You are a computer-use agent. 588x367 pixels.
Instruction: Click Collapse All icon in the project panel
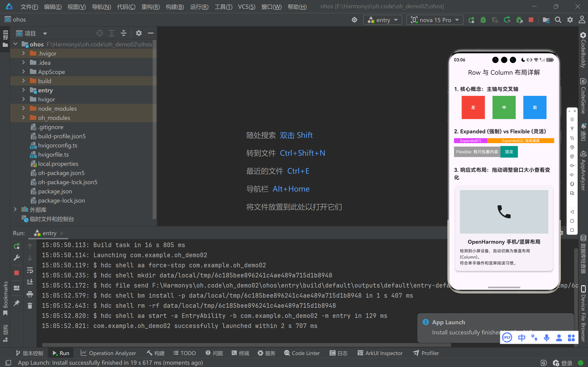coord(124,33)
